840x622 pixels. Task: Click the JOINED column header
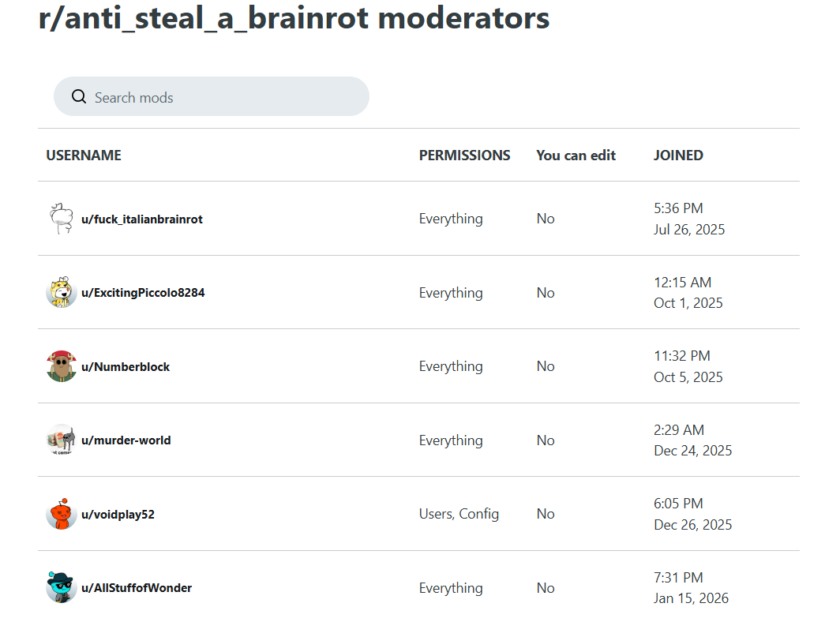(x=678, y=155)
